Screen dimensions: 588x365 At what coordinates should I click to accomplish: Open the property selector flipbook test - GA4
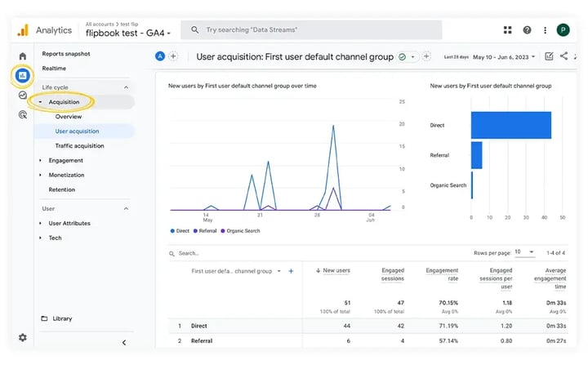[128, 33]
